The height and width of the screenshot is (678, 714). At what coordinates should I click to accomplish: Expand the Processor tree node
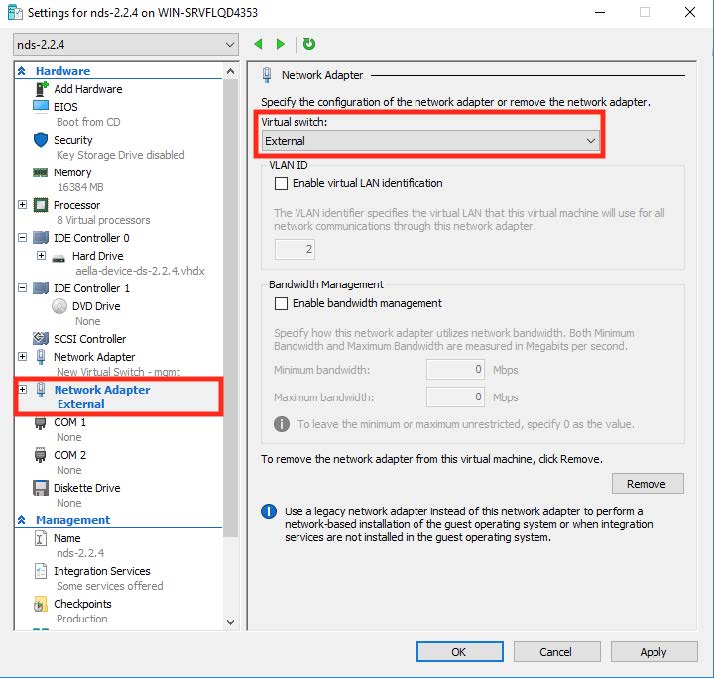click(23, 205)
